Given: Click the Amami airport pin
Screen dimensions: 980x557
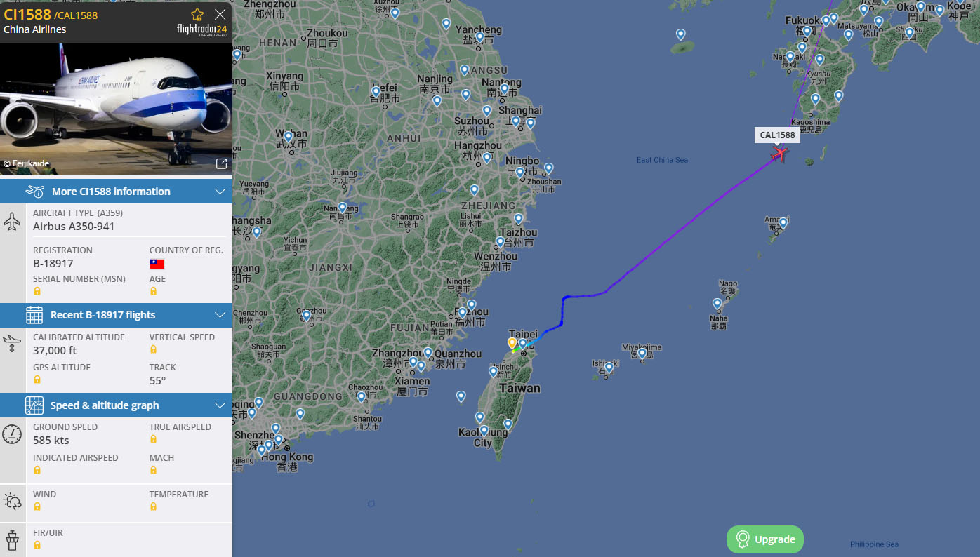Looking at the screenshot, I should [x=783, y=223].
